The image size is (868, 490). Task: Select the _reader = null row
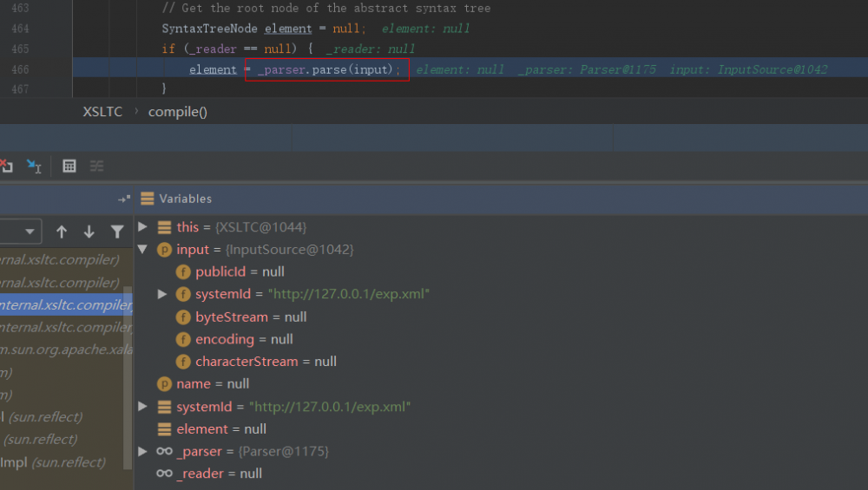tap(501, 474)
